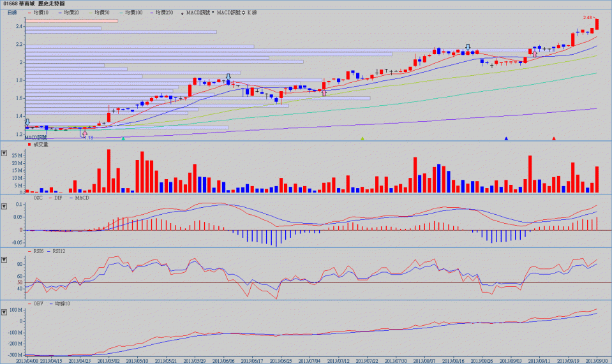
Task: Expand the RSI panel dropdown arrow
Action: [x=5, y=260]
